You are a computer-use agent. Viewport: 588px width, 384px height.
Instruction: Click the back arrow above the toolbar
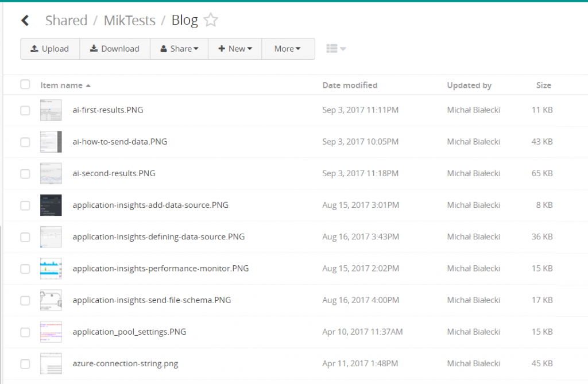point(25,20)
